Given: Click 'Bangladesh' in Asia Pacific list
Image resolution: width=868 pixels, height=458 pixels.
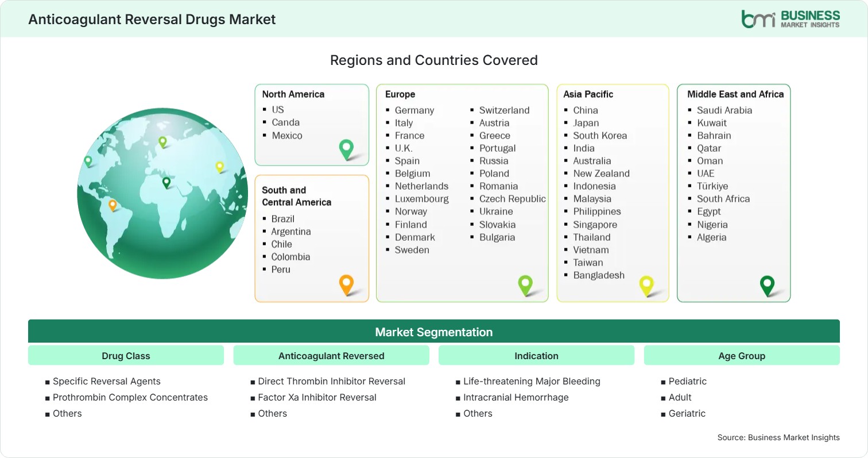Looking at the screenshot, I should click(599, 275).
